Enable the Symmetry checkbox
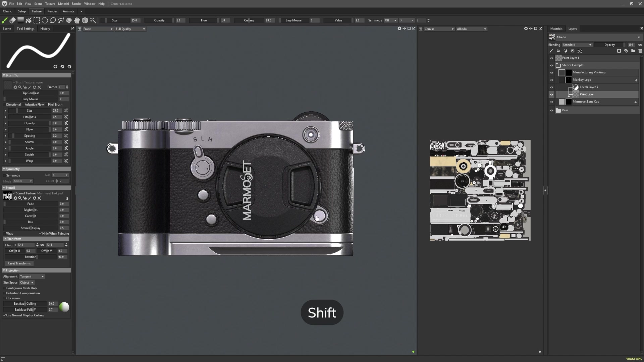Screen dimensions: 644x362 pyautogui.click(x=4, y=176)
